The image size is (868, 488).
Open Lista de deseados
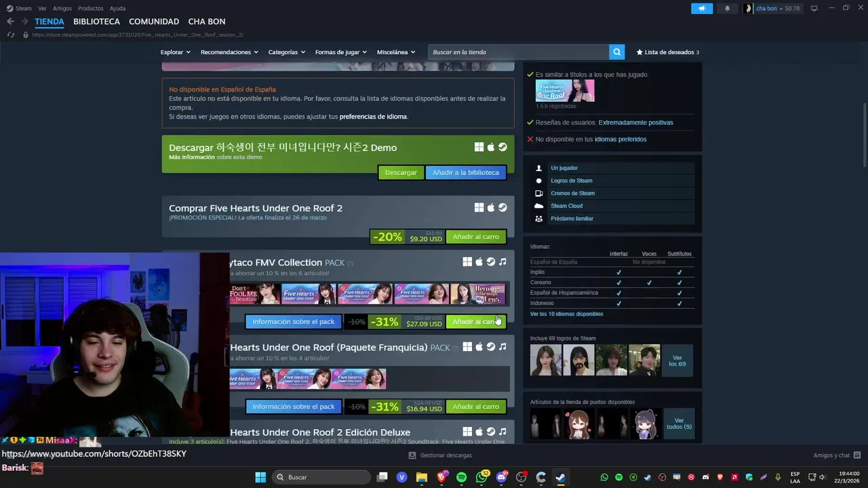click(x=667, y=52)
